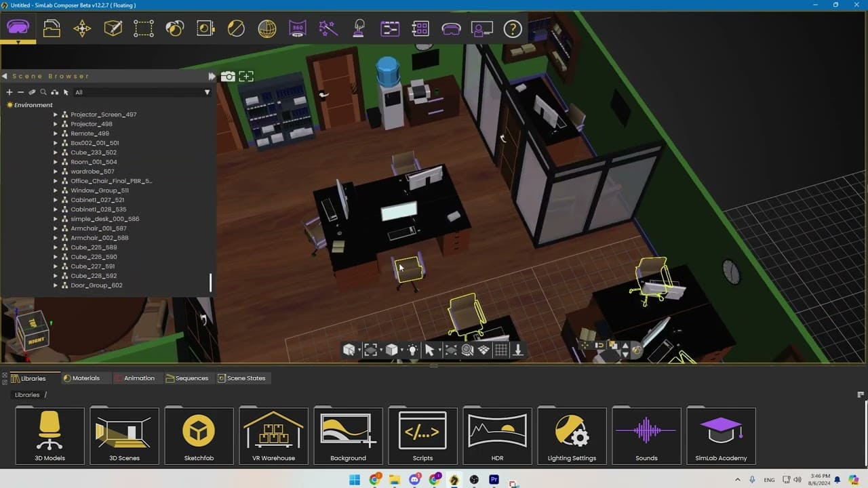The image size is (868, 488).
Task: Open the 3D Models library
Action: coord(50,436)
